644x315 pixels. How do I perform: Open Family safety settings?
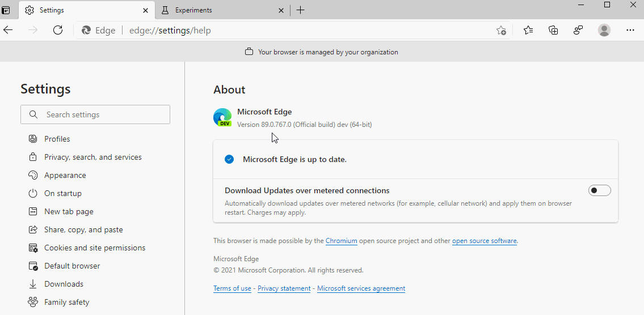click(x=66, y=303)
